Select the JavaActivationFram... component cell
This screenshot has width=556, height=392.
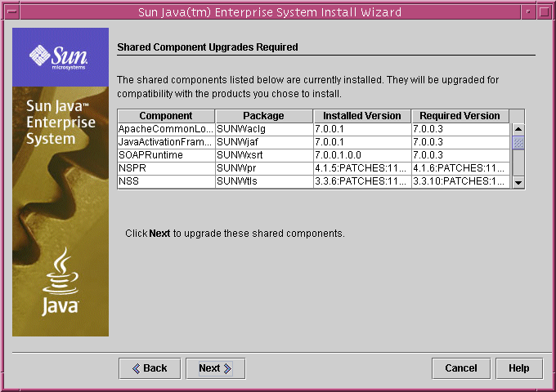click(166, 142)
